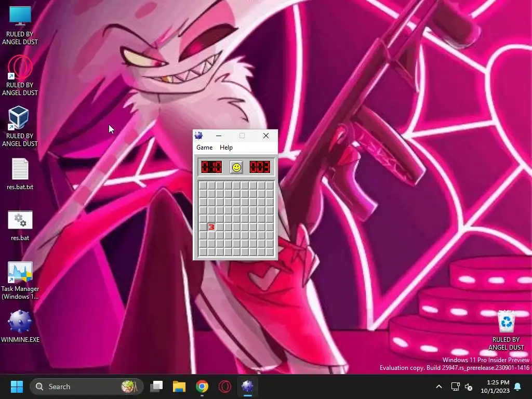Open the notification bell in the tray

pyautogui.click(x=518, y=387)
